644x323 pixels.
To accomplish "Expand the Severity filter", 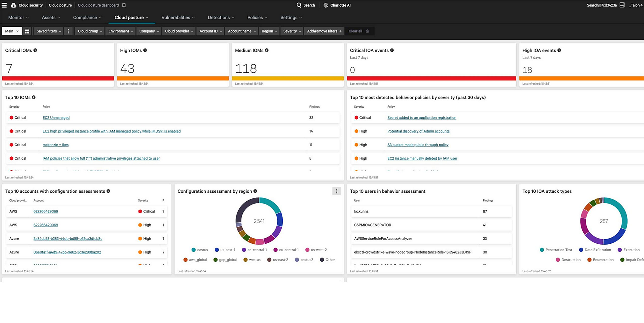I will tap(291, 31).
